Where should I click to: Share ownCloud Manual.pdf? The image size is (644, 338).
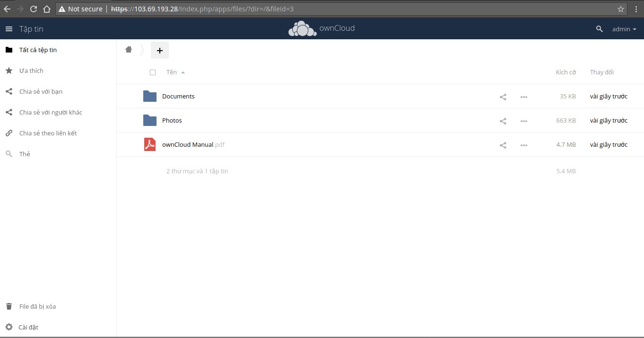coord(503,145)
